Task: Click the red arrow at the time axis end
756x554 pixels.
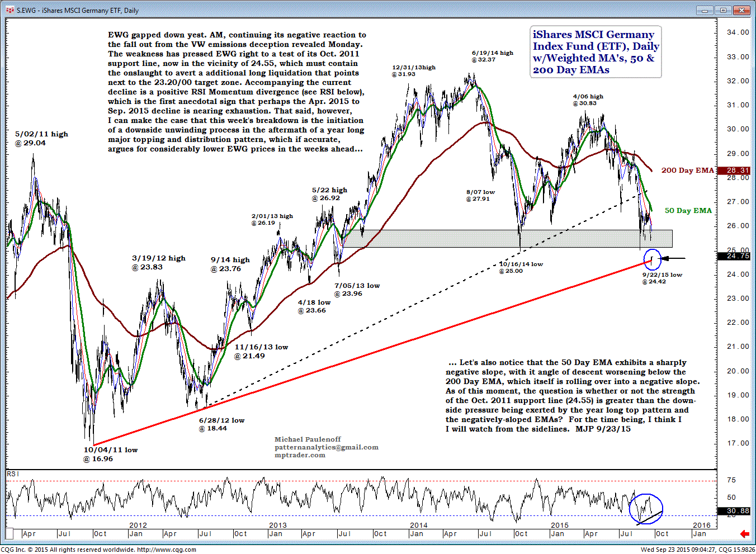Action: point(744,534)
